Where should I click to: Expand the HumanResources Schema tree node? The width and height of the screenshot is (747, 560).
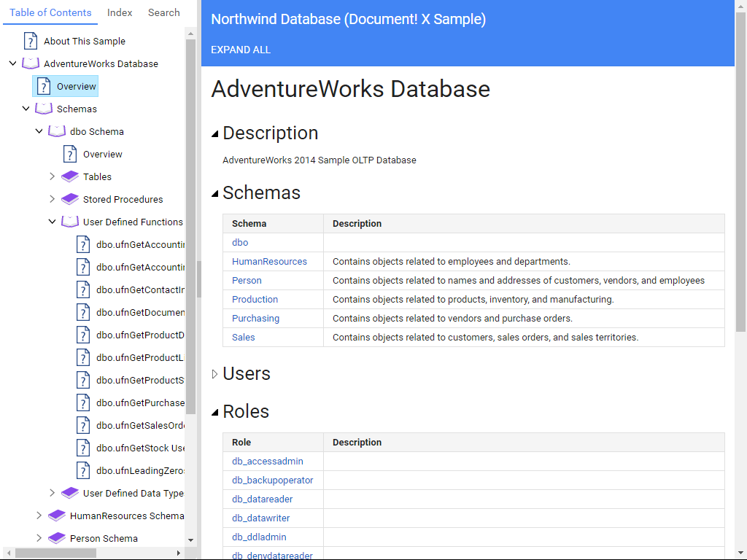[39, 516]
